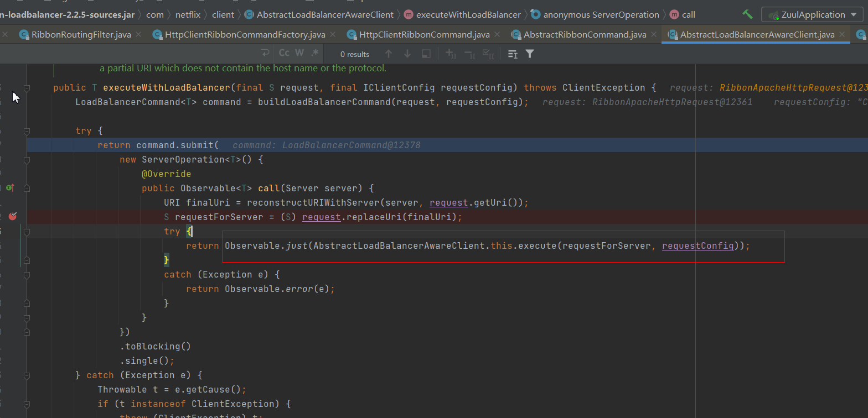Click AbstractLoadBalancerAwareClient breadcrumb
The image size is (868, 418).
click(319, 14)
